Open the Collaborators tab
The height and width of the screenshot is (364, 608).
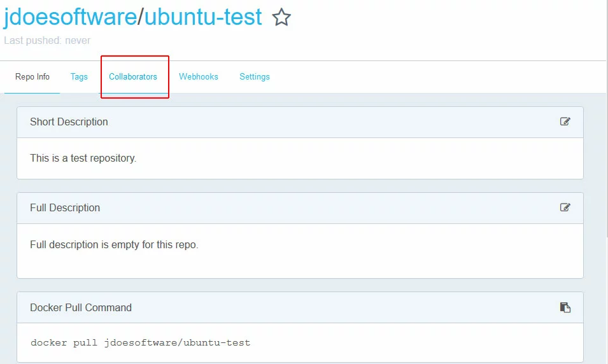[133, 77]
